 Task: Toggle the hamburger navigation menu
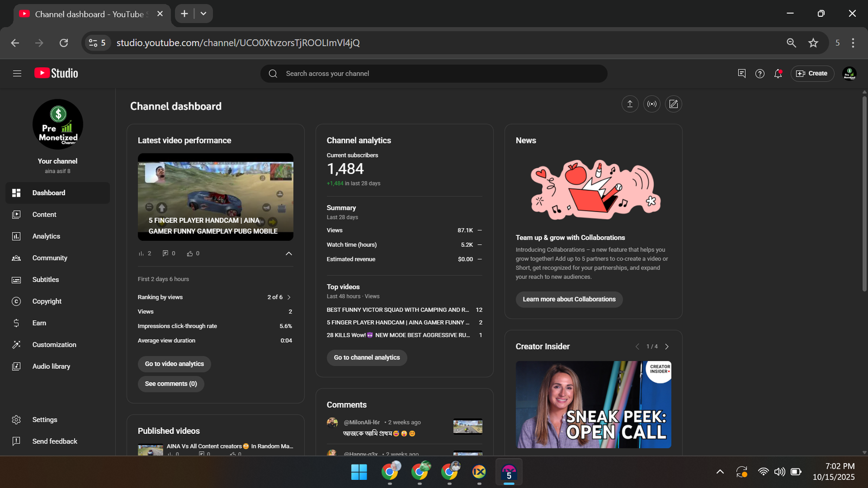17,74
